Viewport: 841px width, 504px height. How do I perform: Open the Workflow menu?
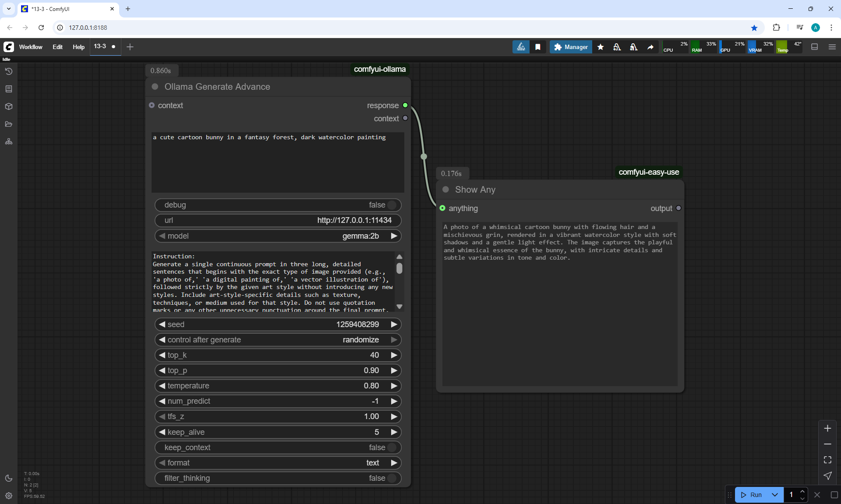31,47
